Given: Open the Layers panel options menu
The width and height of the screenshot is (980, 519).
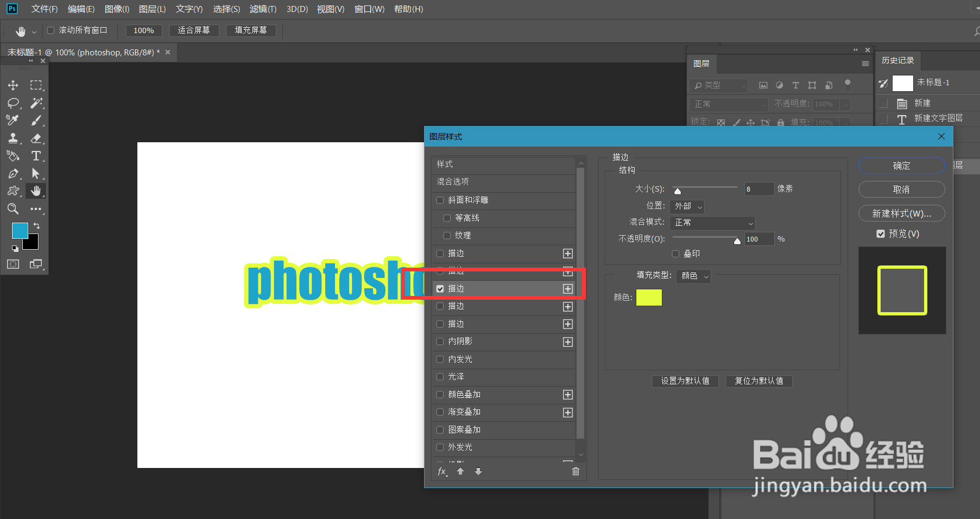Looking at the screenshot, I should [865, 64].
